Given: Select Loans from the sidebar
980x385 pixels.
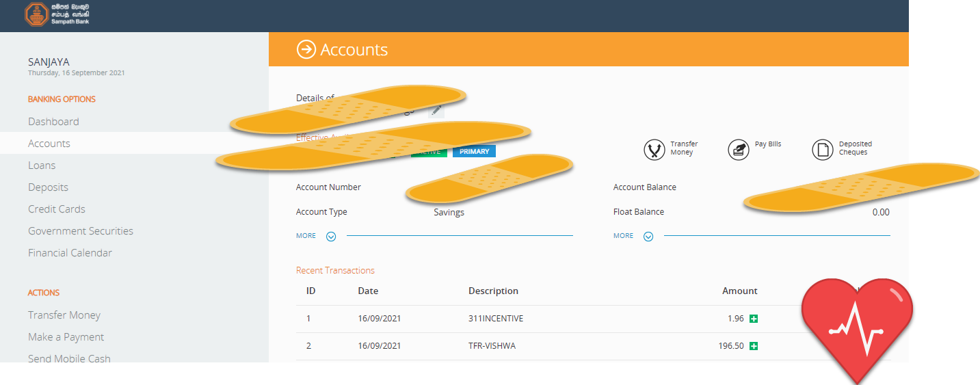Looking at the screenshot, I should [42, 165].
